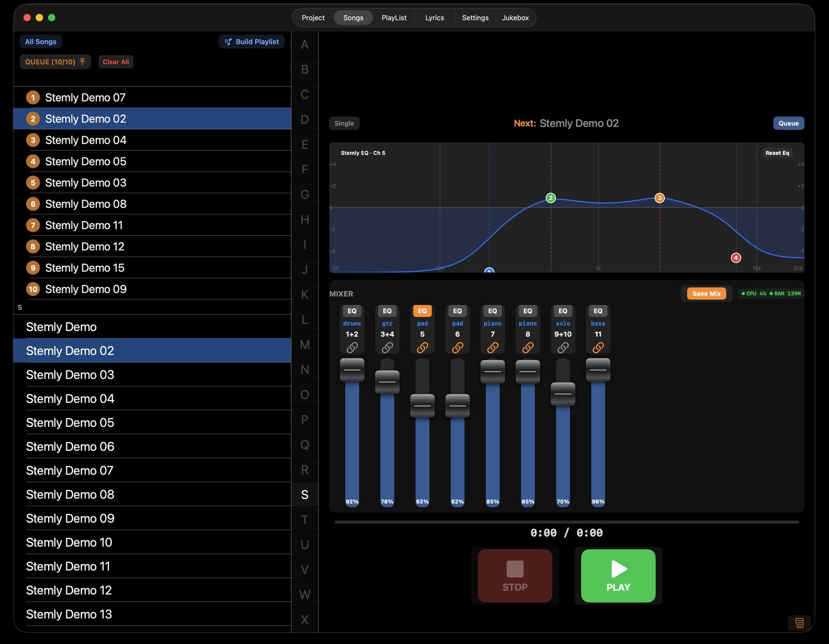Select red EQ node 4 on the curve
Screen dimensions: 829x644
point(736,257)
